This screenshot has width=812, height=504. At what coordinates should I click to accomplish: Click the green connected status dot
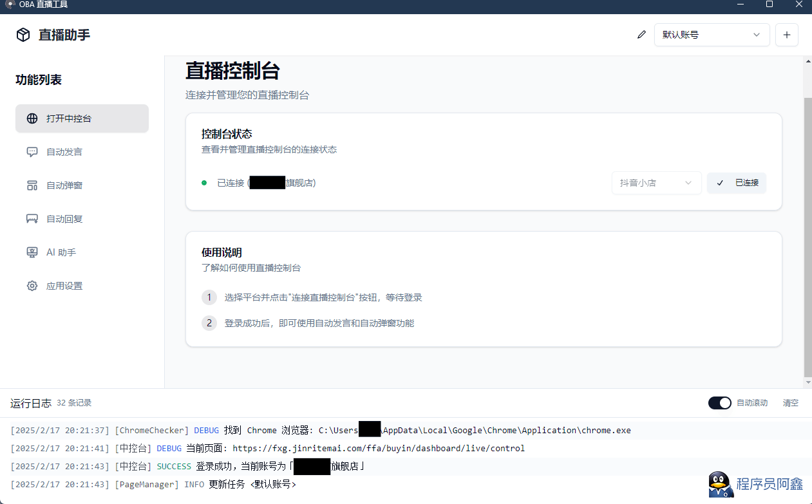pos(204,183)
